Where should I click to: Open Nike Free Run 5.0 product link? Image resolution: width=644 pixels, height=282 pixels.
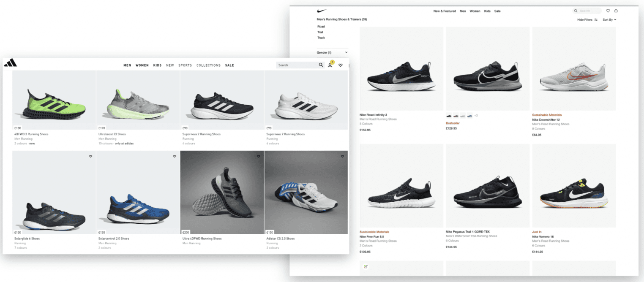click(372, 236)
